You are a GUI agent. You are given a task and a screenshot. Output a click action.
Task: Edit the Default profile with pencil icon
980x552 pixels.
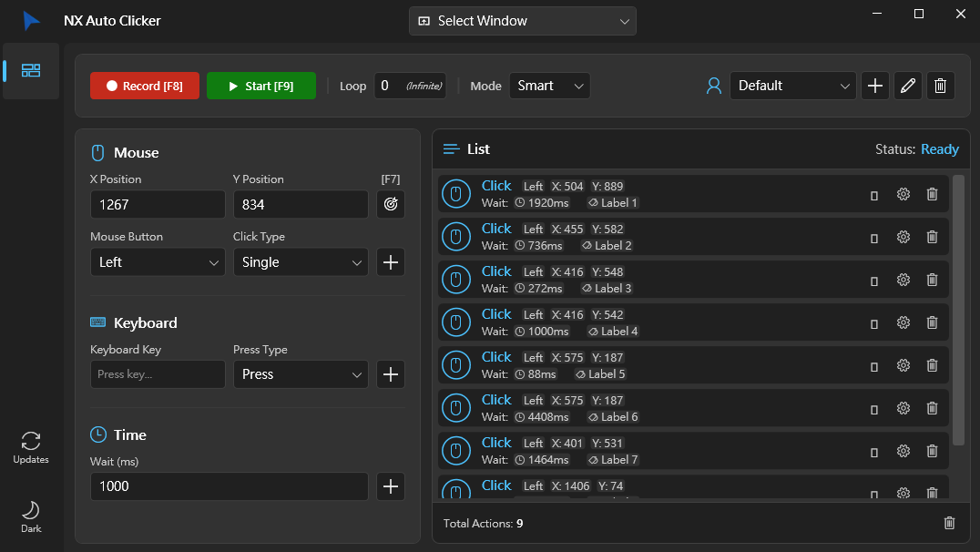(x=907, y=86)
